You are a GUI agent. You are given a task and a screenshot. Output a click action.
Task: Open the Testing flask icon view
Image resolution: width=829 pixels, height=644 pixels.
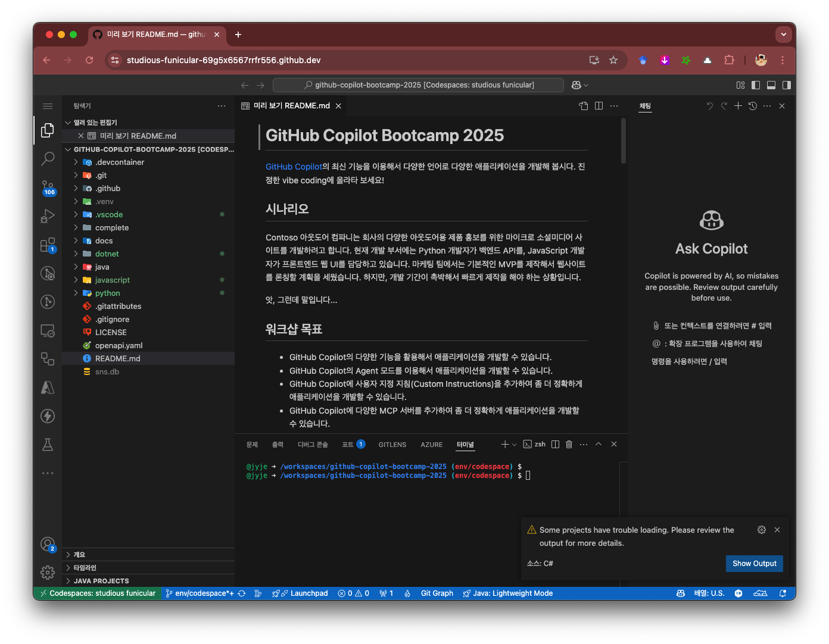[48, 445]
